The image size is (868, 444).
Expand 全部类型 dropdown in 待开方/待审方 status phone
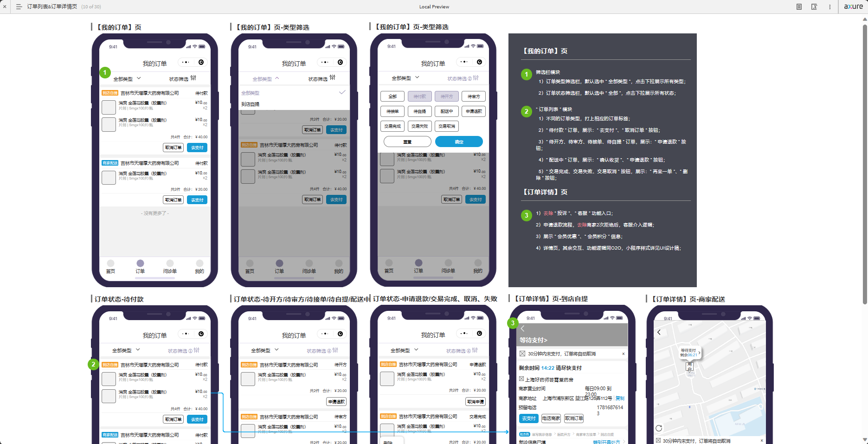pos(265,350)
